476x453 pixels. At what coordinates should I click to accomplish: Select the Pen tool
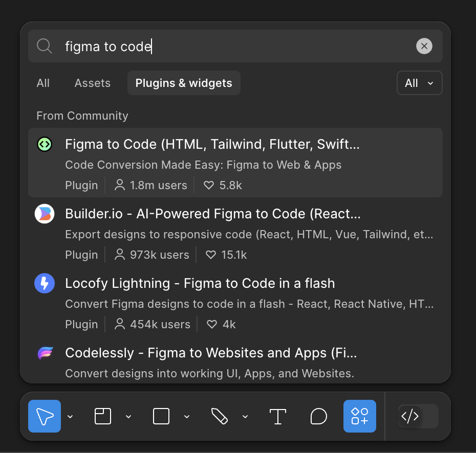pos(219,416)
